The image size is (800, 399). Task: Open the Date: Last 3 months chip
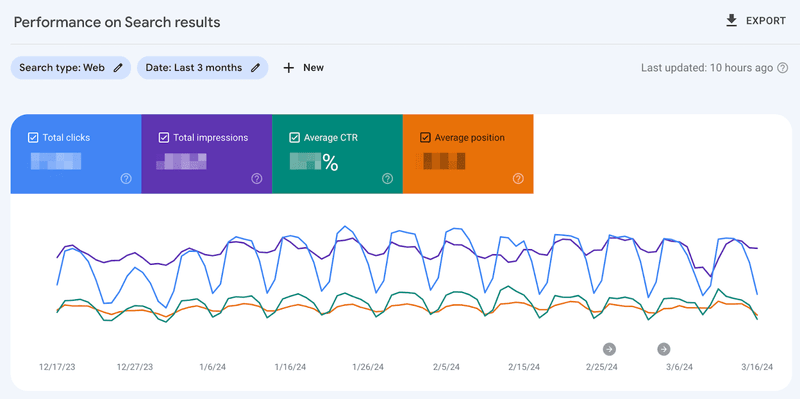(x=203, y=68)
